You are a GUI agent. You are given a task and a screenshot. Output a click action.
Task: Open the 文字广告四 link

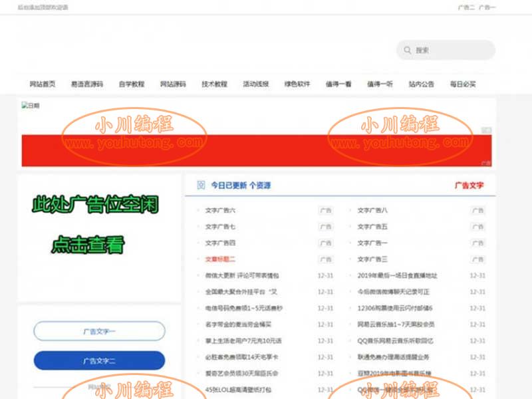(x=220, y=243)
